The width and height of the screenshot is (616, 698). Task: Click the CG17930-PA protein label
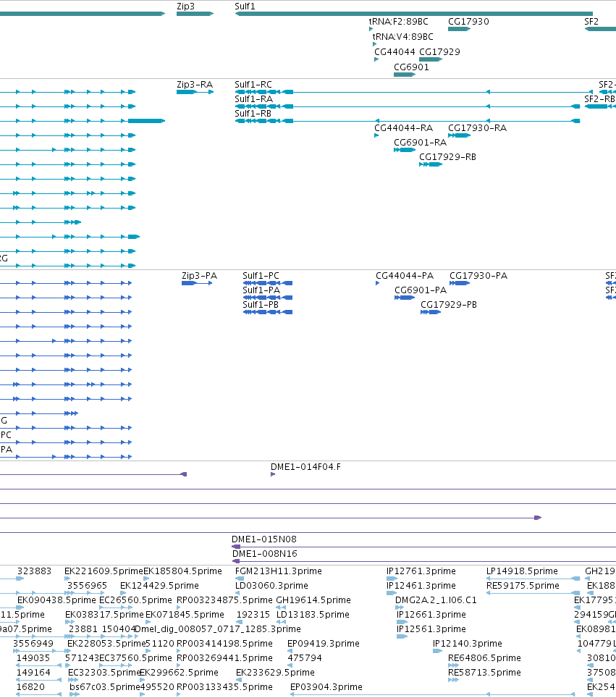click(x=478, y=276)
